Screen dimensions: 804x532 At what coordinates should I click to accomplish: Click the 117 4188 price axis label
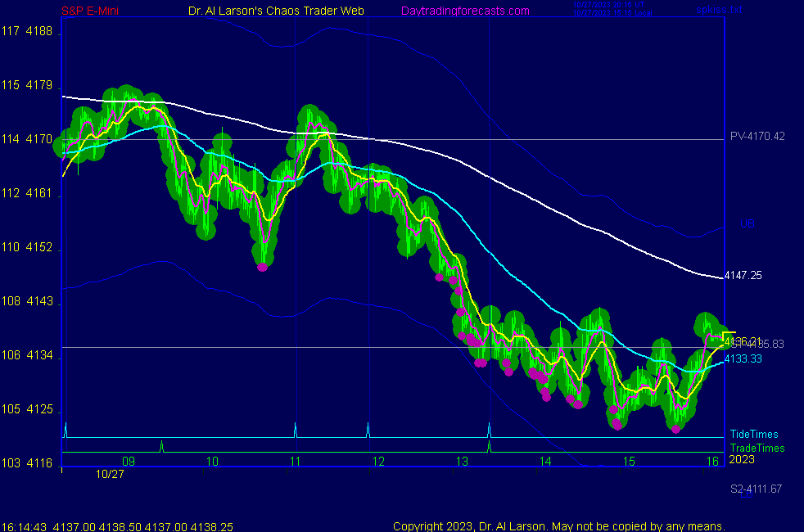point(27,31)
